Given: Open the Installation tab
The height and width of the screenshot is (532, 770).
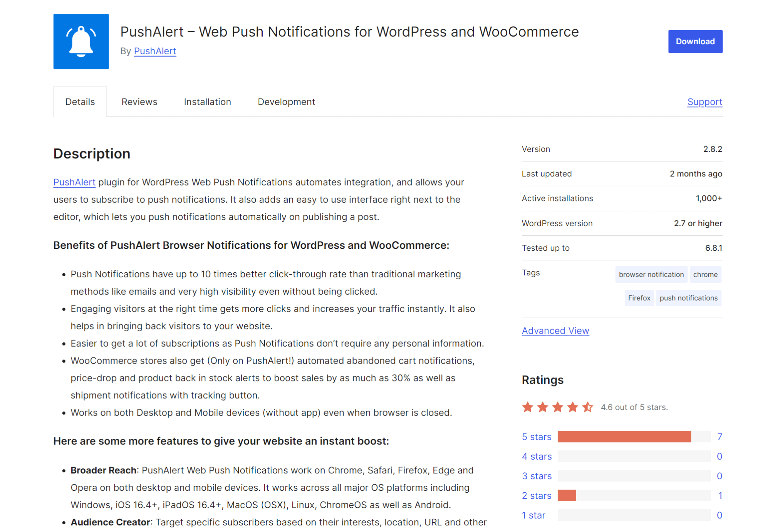Looking at the screenshot, I should 207,102.
